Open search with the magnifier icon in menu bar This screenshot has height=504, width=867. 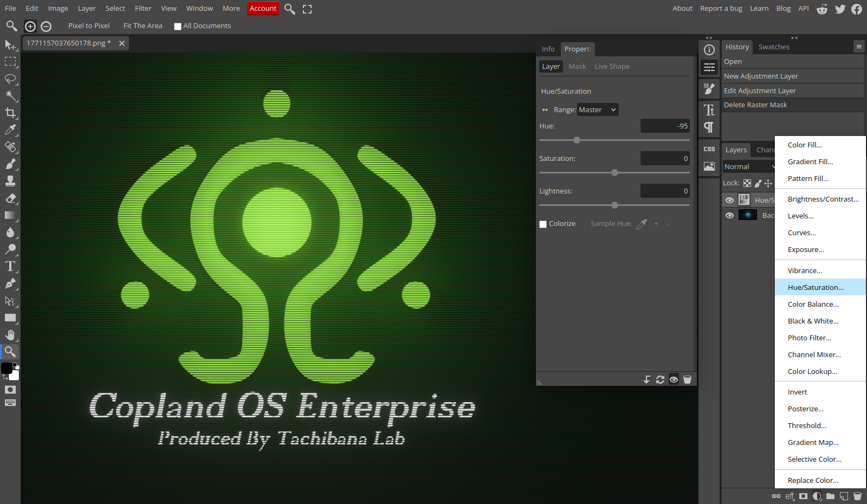point(290,9)
